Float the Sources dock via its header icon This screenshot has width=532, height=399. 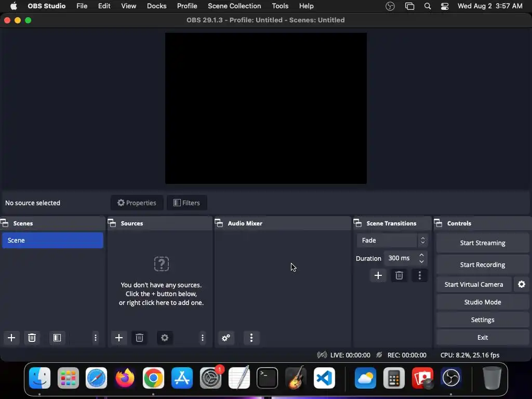(x=112, y=223)
